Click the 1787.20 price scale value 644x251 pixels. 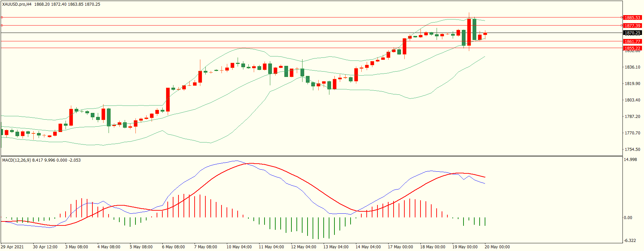[632, 117]
